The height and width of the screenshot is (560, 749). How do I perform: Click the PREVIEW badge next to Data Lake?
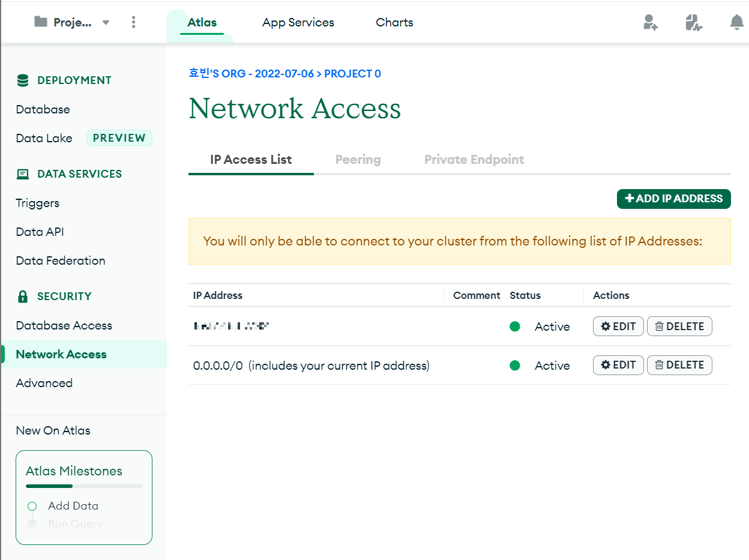pyautogui.click(x=119, y=138)
